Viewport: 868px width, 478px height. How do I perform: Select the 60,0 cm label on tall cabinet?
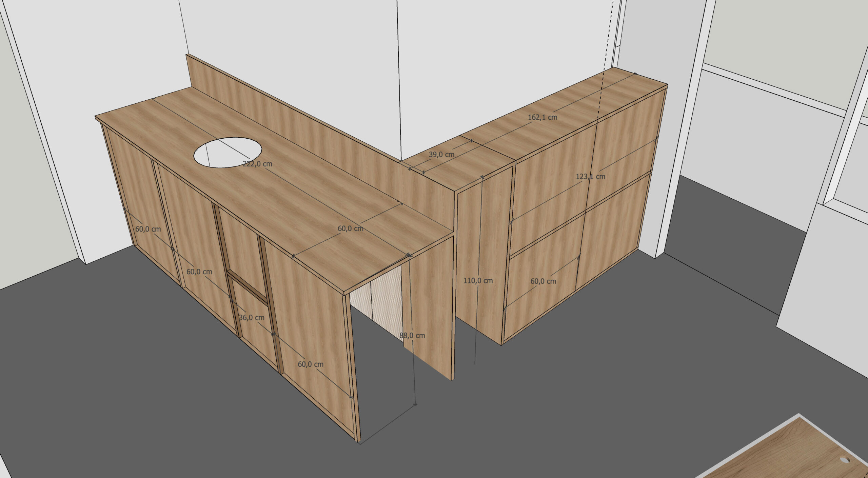click(x=543, y=281)
